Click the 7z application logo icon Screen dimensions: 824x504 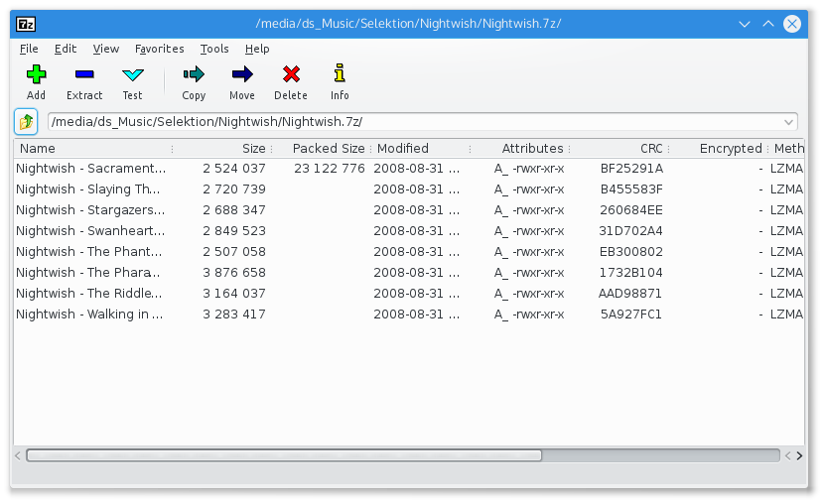[26, 24]
